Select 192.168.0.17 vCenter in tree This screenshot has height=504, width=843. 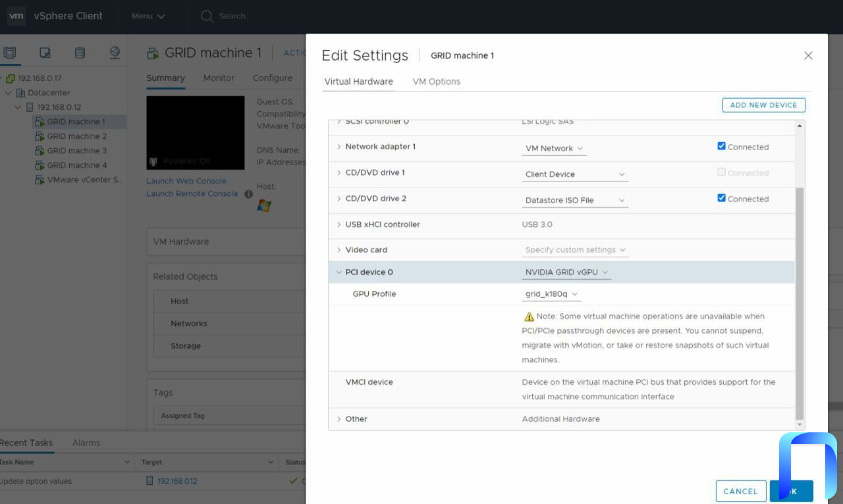[40, 78]
